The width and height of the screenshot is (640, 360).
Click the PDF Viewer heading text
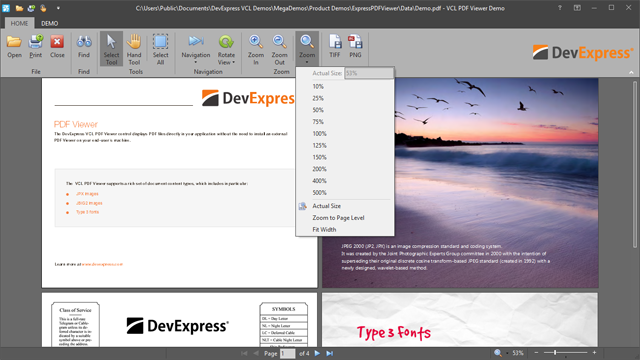76,124
